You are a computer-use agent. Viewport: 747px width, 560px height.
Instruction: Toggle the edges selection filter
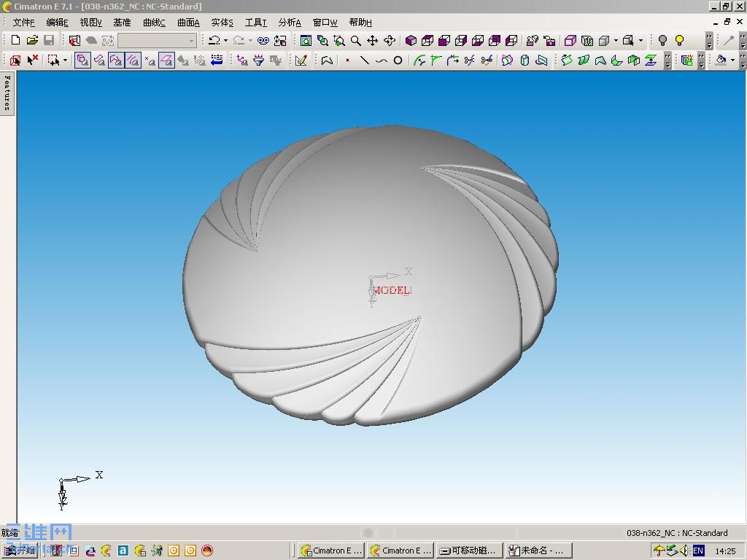133,61
